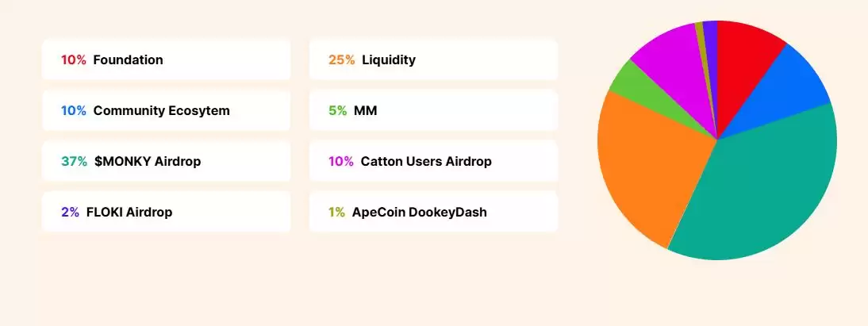Screen dimensions: 868x326
Task: Click the Catton Users Airdrop legend label
Action: [426, 162]
